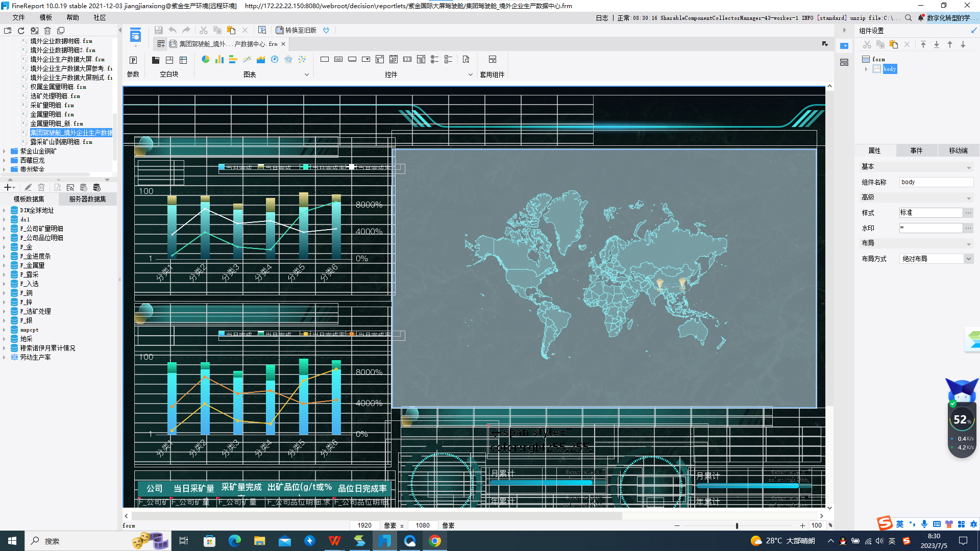Open Windows Start menu

coord(12,541)
